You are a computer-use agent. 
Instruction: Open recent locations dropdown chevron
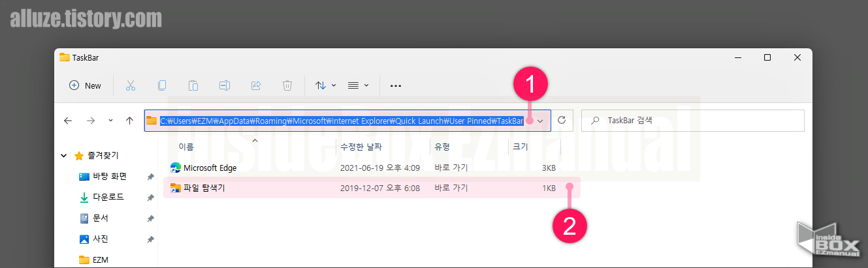click(110, 121)
